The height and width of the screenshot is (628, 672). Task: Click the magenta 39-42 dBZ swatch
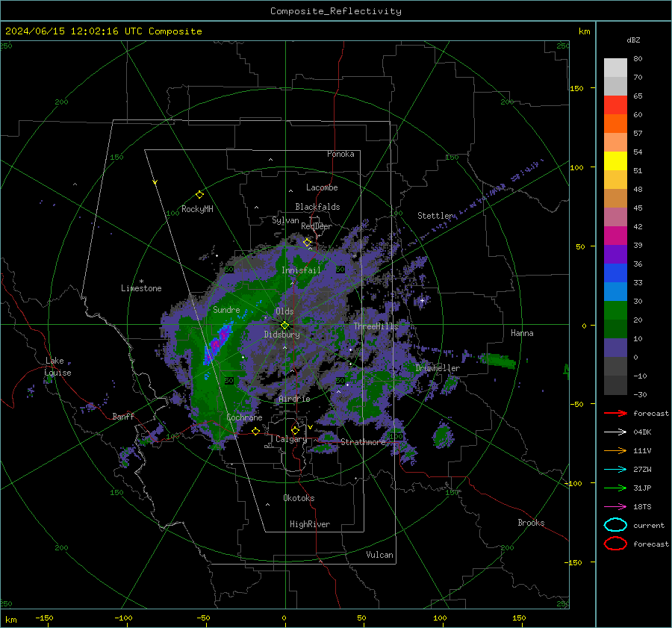coord(615,236)
